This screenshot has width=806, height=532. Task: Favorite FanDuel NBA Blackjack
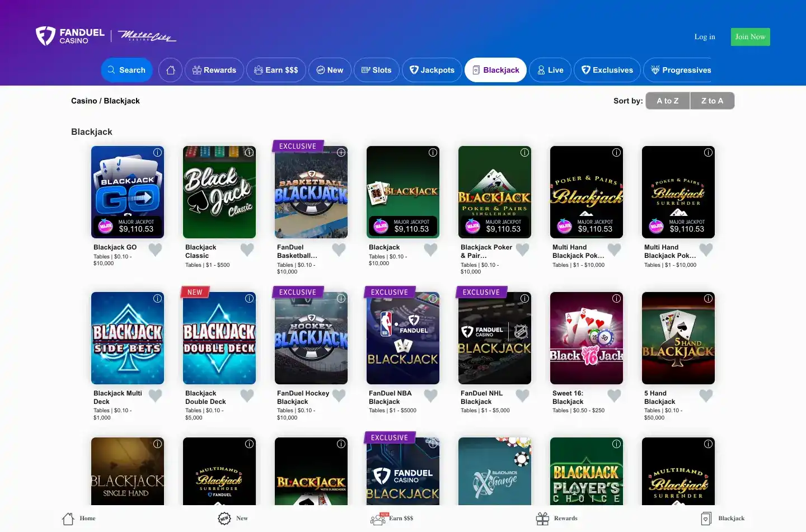click(430, 396)
